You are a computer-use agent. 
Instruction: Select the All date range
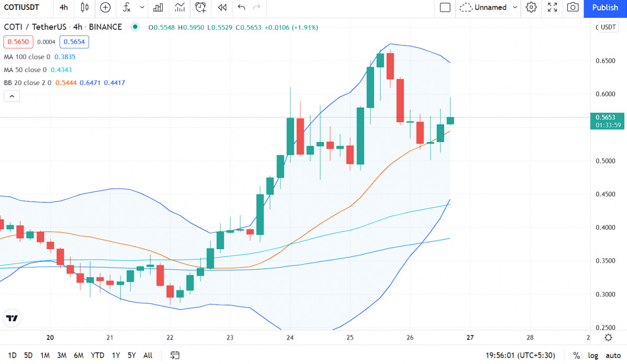point(148,355)
